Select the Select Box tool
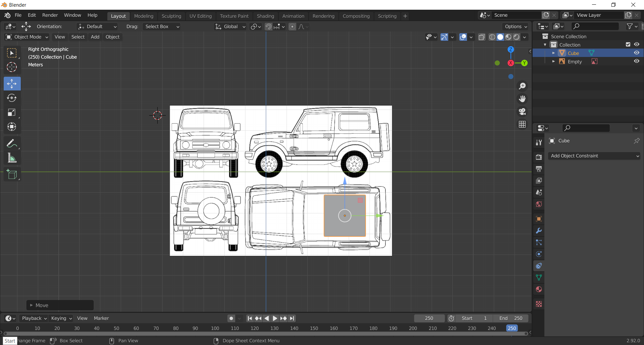Screen dimensions: 644x345 pyautogui.click(x=12, y=53)
